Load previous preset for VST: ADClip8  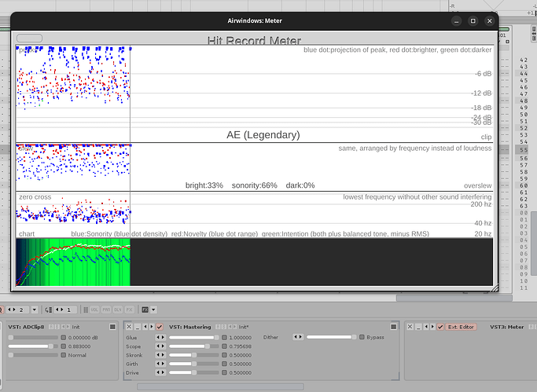(64, 327)
